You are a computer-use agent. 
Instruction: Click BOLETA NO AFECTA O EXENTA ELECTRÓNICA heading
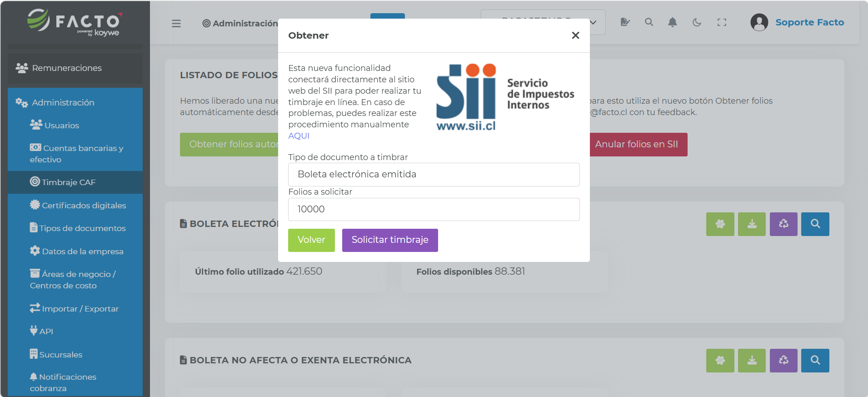pyautogui.click(x=300, y=360)
